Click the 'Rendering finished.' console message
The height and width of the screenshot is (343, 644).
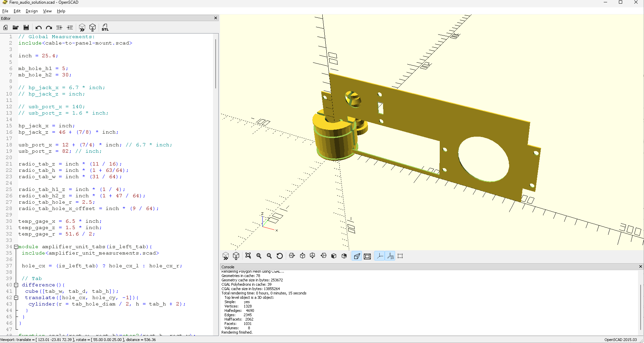point(237,332)
